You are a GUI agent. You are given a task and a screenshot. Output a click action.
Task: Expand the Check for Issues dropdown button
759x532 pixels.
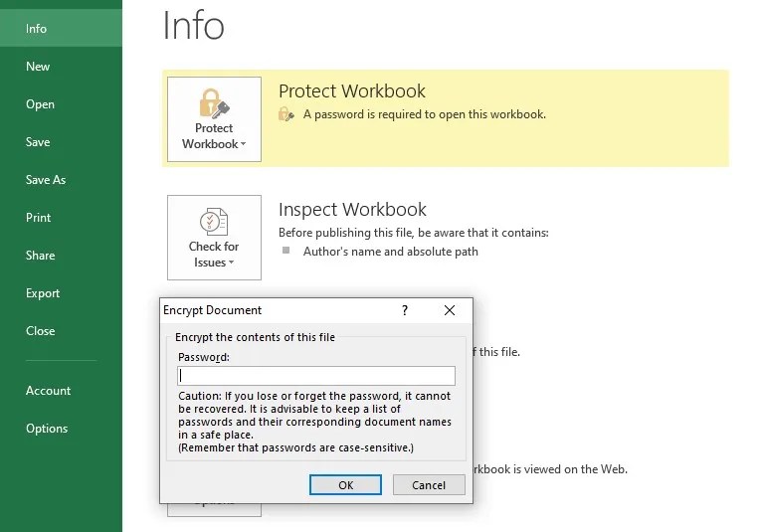214,238
